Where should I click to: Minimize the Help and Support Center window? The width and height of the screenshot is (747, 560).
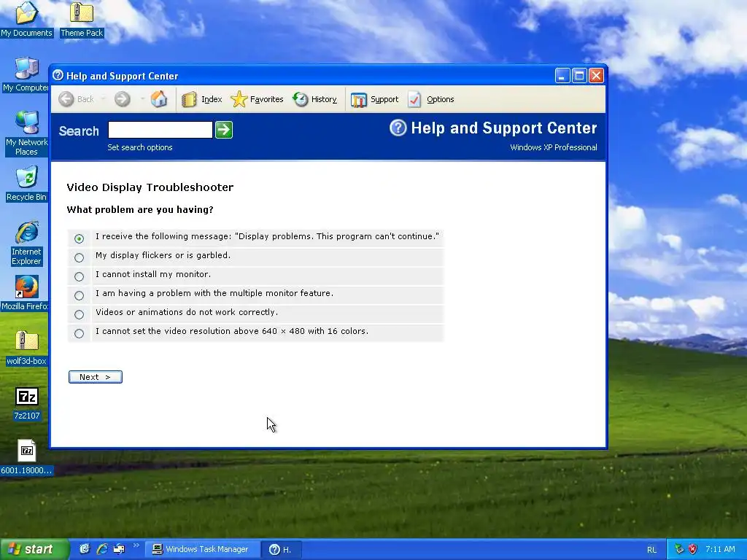(562, 75)
